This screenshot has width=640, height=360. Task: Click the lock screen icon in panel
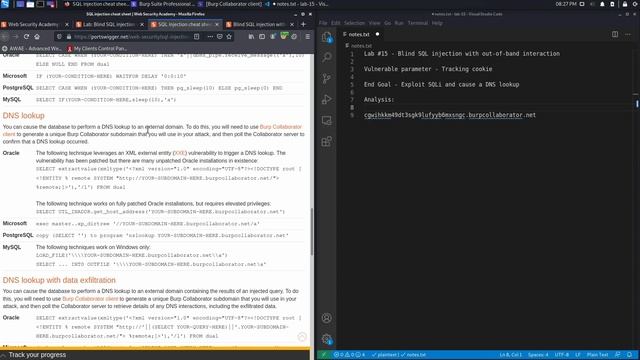[624, 4]
